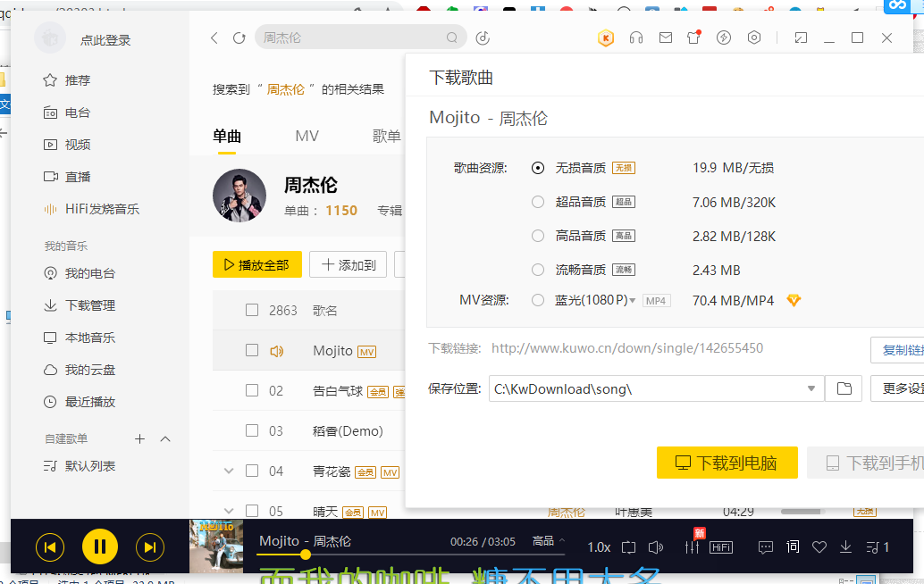Click 点此登录 to log in
The image size is (924, 584).
105,40
